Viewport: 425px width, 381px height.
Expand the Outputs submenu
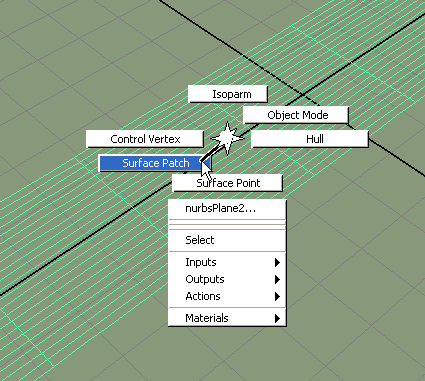click(227, 279)
